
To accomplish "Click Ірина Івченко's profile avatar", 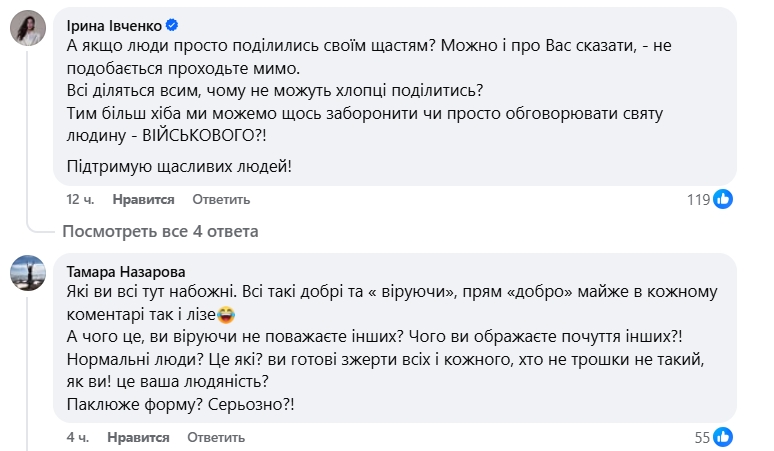I will tap(26, 30).
